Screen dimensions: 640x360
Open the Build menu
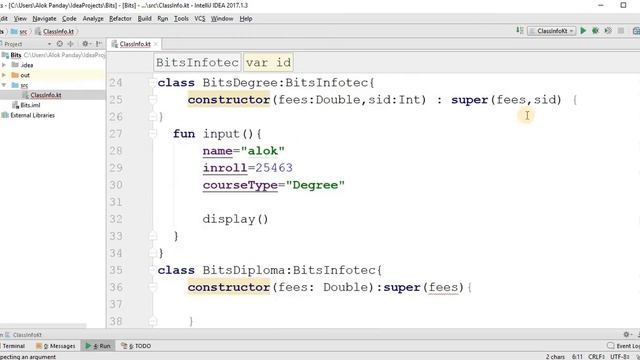coord(144,19)
